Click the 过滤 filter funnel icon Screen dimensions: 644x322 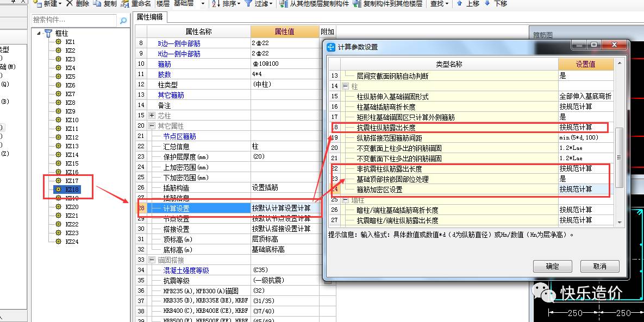tap(248, 4)
